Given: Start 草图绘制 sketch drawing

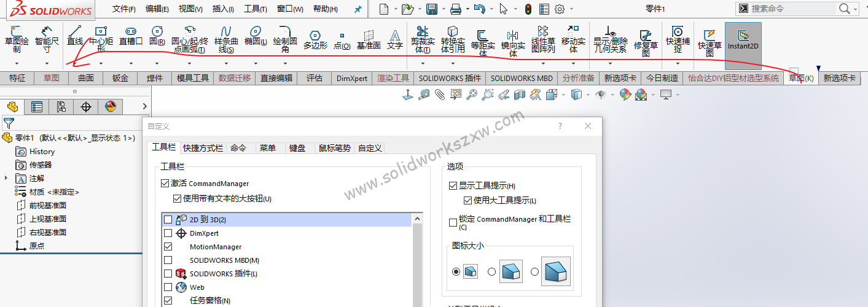Looking at the screenshot, I should coord(17,39).
